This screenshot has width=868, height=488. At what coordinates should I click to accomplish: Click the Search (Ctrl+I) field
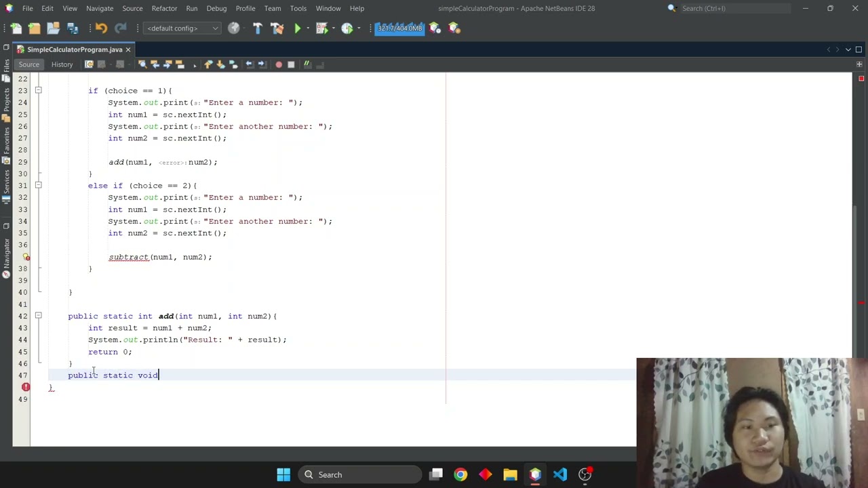click(x=735, y=8)
